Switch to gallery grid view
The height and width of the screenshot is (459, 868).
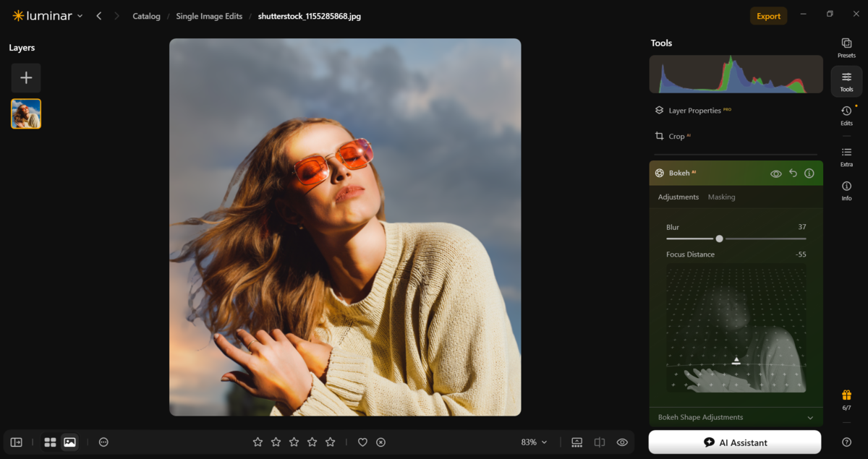(x=50, y=442)
